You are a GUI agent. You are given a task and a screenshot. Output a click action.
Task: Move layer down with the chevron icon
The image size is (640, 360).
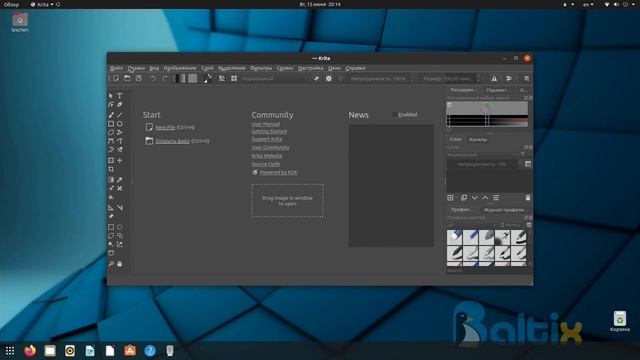[474, 198]
